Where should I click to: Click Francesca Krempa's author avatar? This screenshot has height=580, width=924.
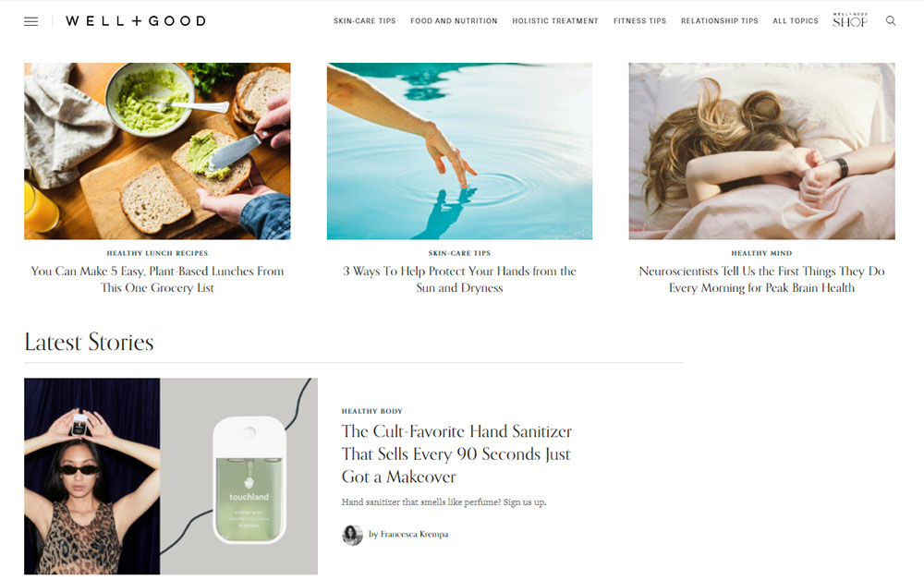(352, 535)
